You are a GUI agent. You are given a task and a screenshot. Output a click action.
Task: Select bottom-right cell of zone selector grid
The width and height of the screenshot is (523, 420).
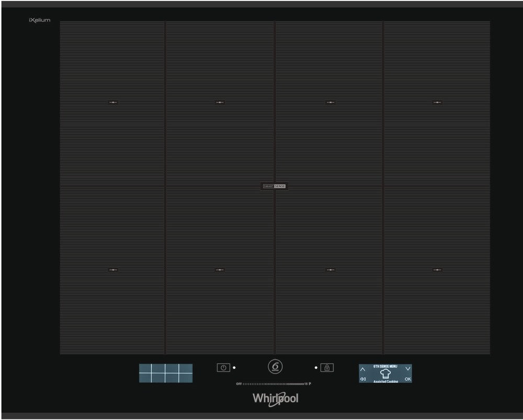(186, 378)
